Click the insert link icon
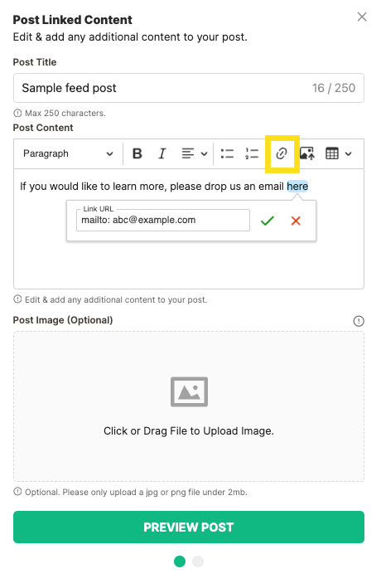The height and width of the screenshot is (588, 381). tap(282, 153)
